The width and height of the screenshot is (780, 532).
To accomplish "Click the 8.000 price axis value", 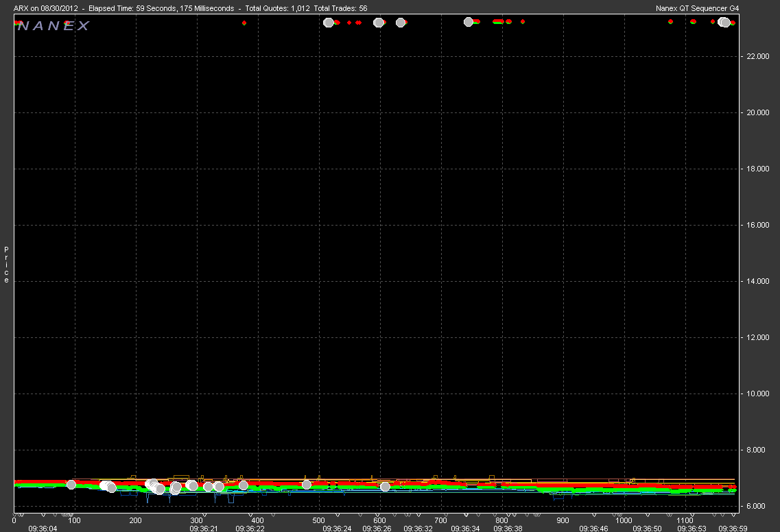I will tap(755, 450).
